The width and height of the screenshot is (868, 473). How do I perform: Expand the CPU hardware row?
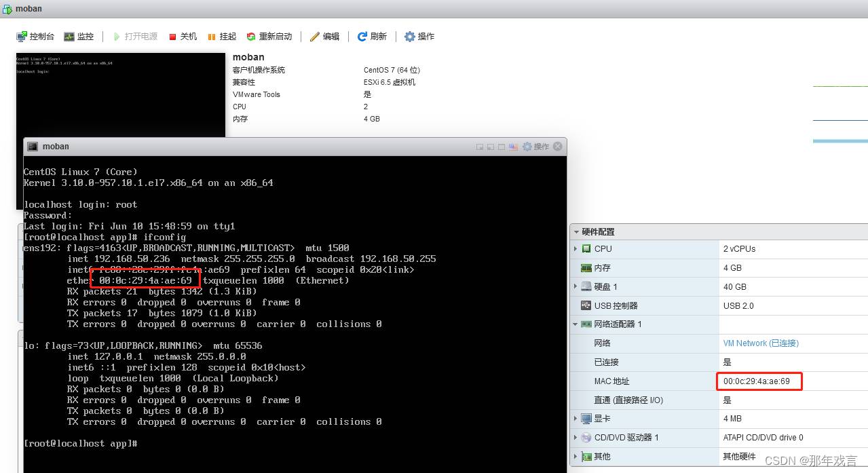tap(575, 249)
